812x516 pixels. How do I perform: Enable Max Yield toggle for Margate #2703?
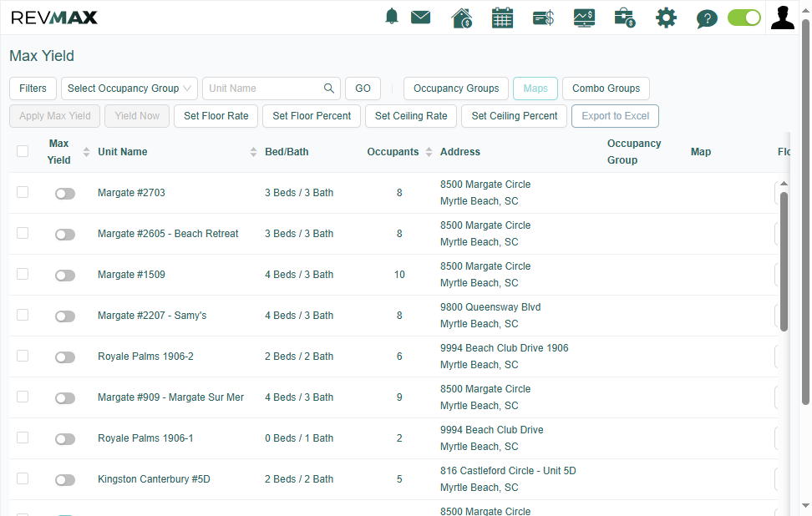coord(65,194)
